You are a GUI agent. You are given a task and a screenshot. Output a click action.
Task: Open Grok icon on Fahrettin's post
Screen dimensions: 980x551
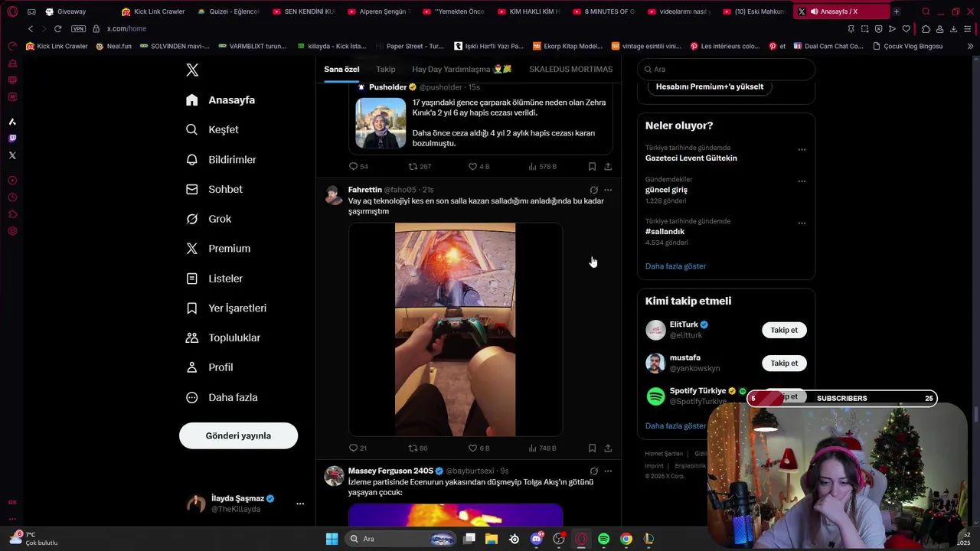coord(593,190)
